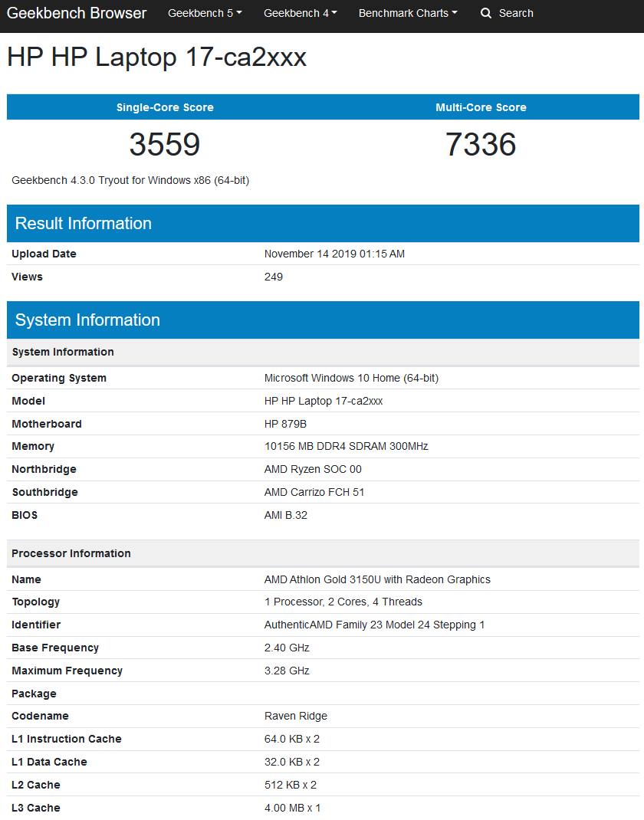
Task: Select processor name AMD Athlon Gold 3150U
Action: [x=377, y=580]
